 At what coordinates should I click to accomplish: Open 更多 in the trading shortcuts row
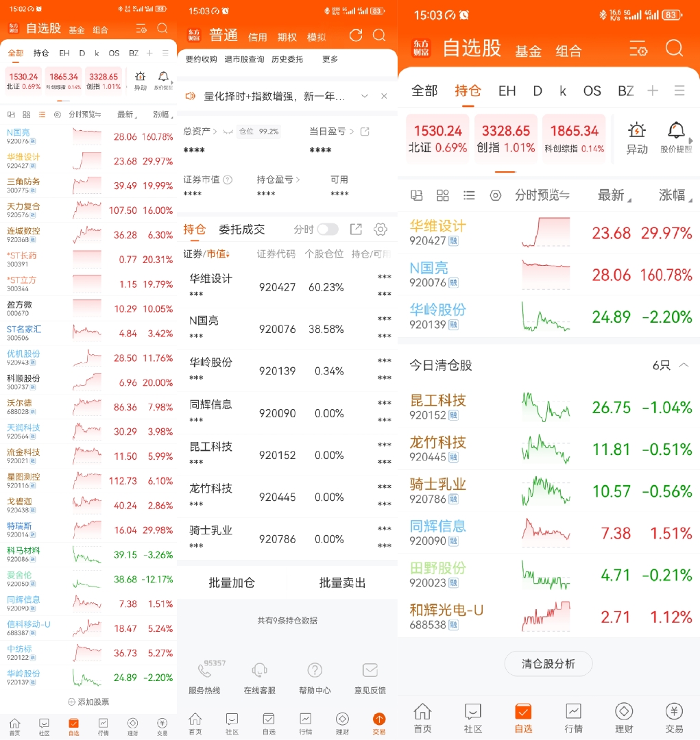coord(330,60)
